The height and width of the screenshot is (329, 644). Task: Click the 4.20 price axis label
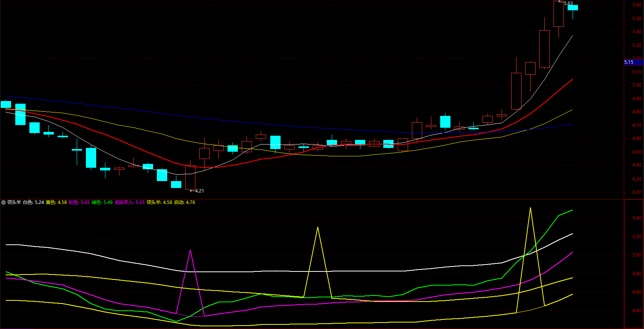point(636,192)
